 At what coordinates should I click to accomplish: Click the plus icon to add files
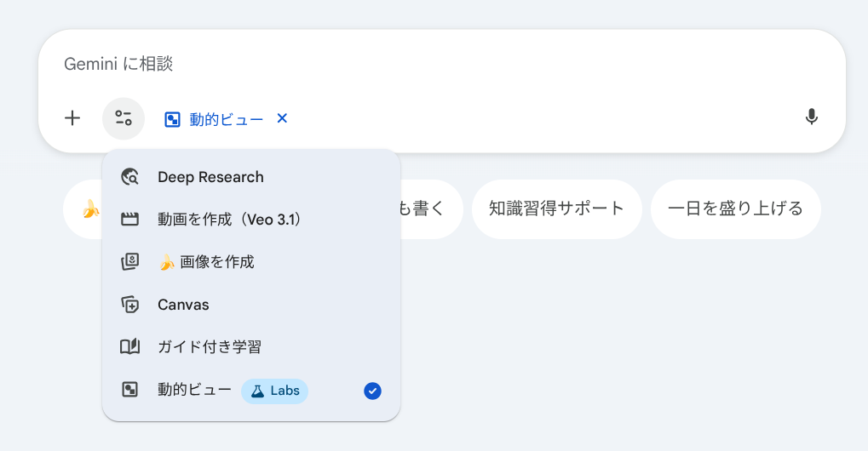tap(73, 118)
